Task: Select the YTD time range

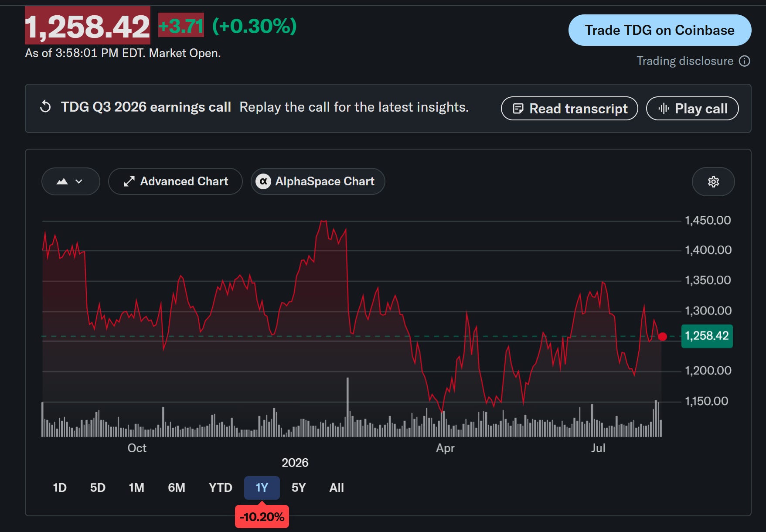Action: coord(221,488)
